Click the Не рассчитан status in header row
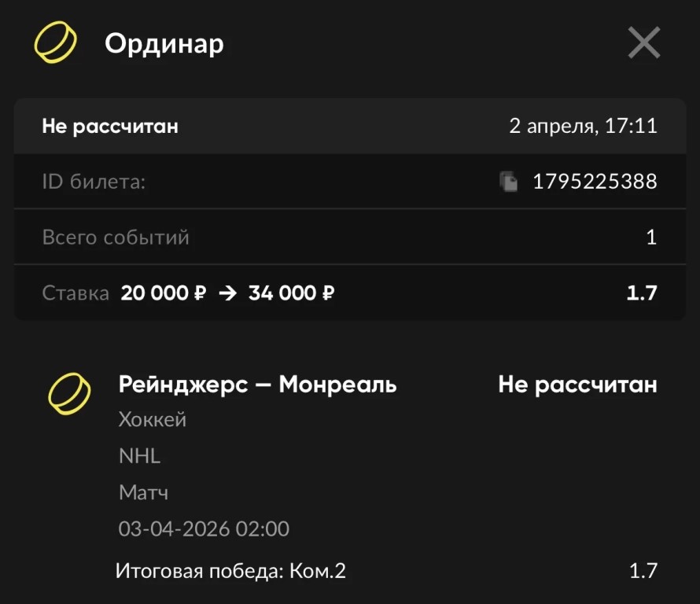 point(110,126)
